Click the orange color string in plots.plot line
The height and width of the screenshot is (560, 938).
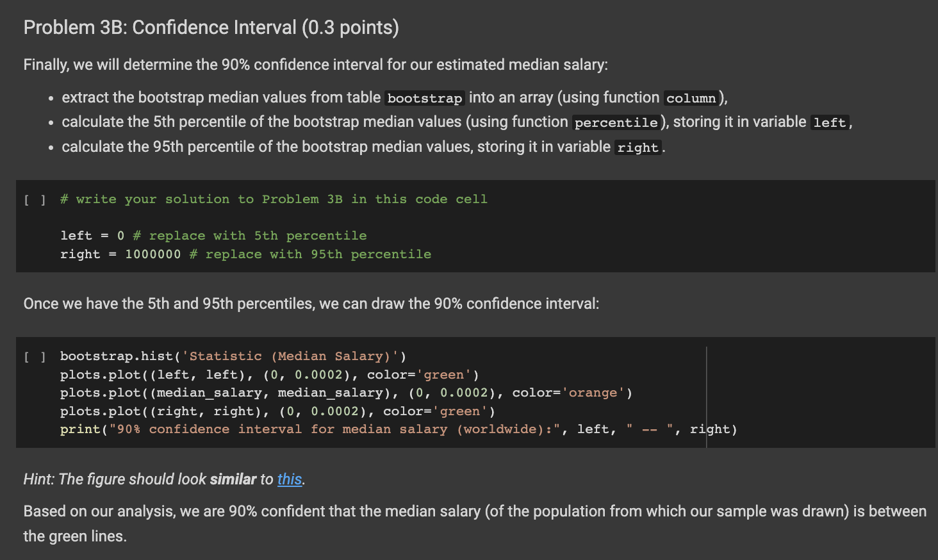click(594, 392)
